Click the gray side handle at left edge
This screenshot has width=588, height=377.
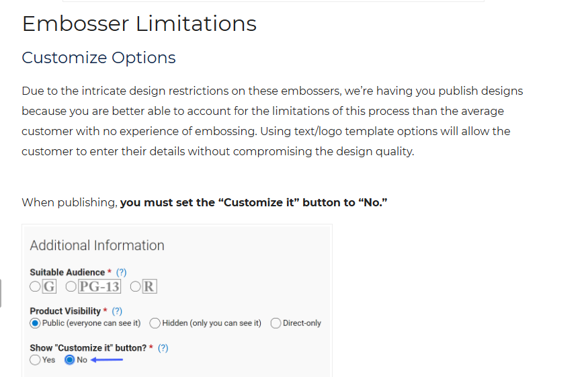click(x=1, y=294)
